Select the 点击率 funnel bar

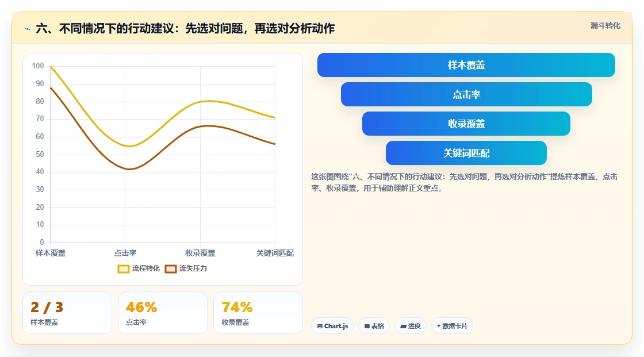point(466,94)
